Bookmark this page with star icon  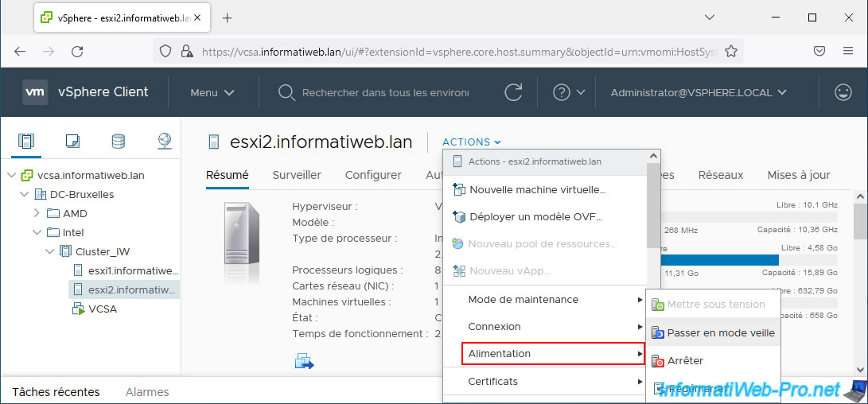pos(730,51)
